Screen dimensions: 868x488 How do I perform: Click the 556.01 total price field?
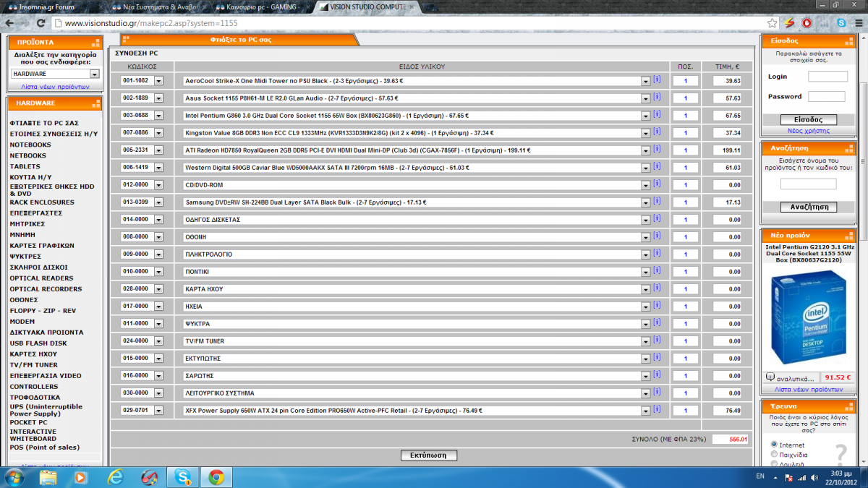[x=730, y=439]
